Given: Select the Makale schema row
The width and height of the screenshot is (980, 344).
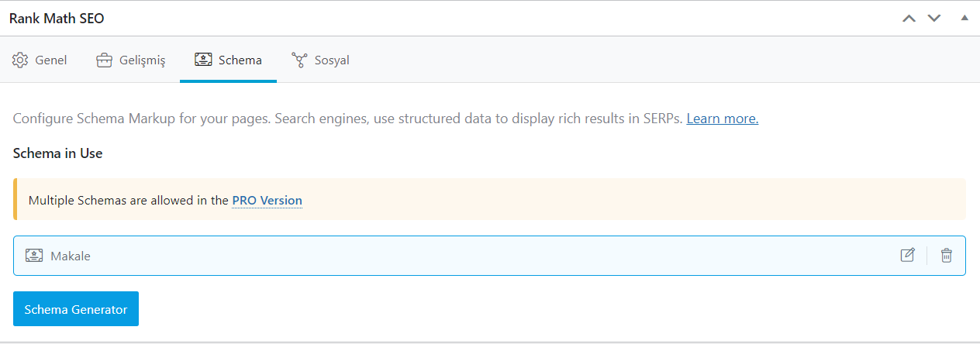Looking at the screenshot, I should click(x=489, y=256).
